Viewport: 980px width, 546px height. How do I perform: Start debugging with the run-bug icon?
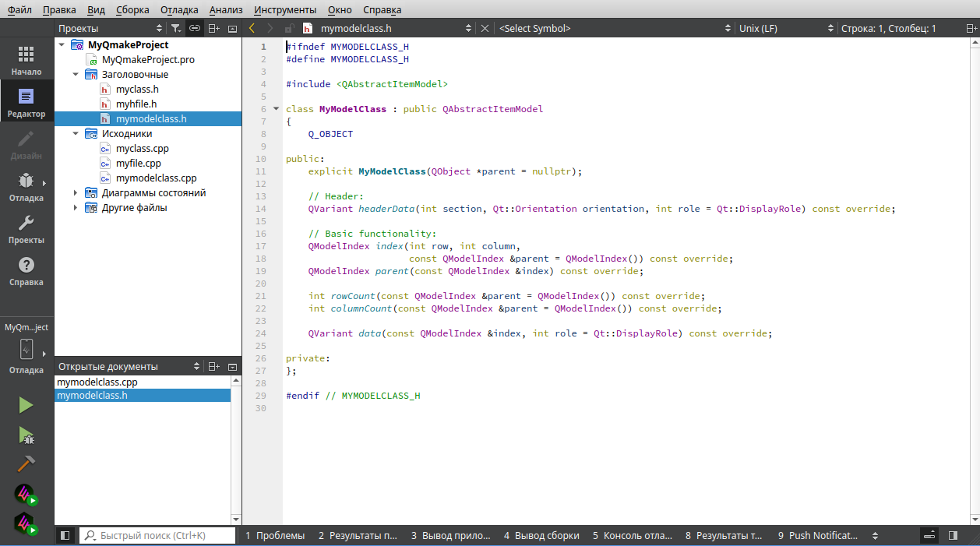point(26,435)
